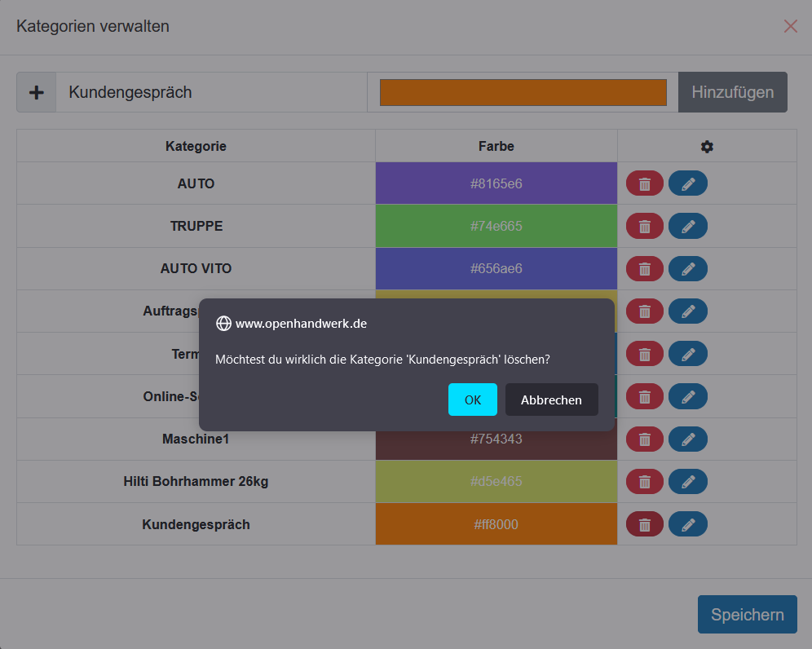812x649 pixels.
Task: Click trash icon in TRUPPE row
Action: point(645,226)
